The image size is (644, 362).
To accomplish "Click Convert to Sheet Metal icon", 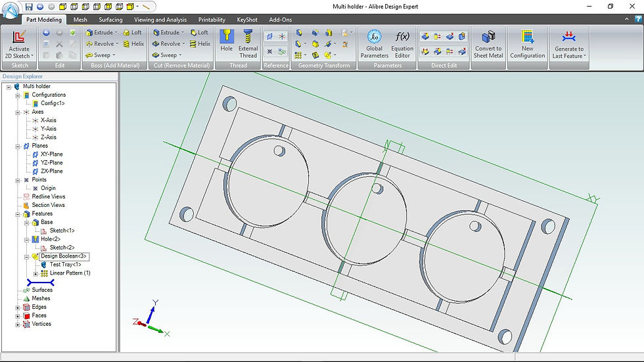I will [488, 37].
